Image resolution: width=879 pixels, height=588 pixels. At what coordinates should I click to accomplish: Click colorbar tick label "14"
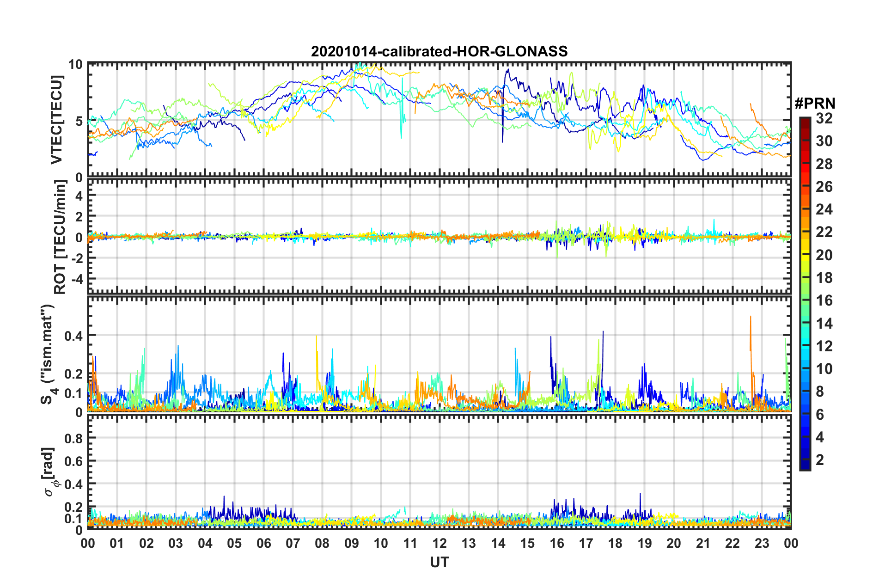(x=824, y=324)
